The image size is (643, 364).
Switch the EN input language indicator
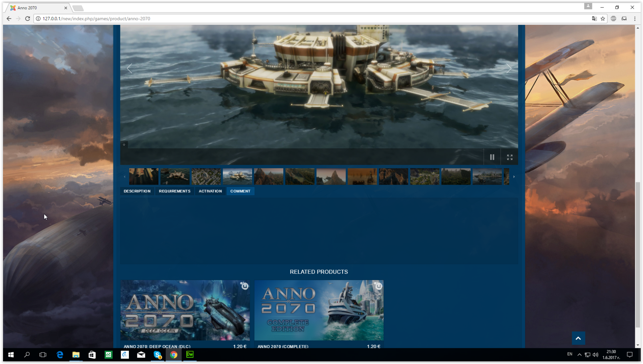point(569,354)
